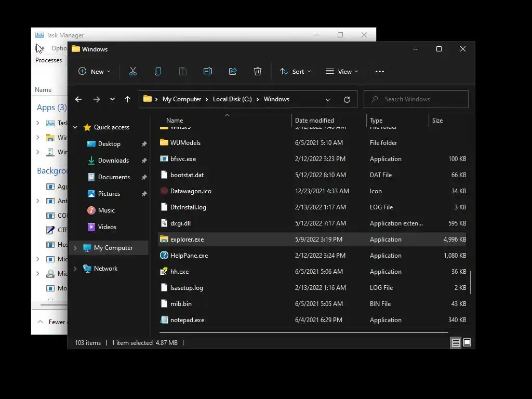Show recent locations dropdown arrow
532x399 pixels.
112,99
